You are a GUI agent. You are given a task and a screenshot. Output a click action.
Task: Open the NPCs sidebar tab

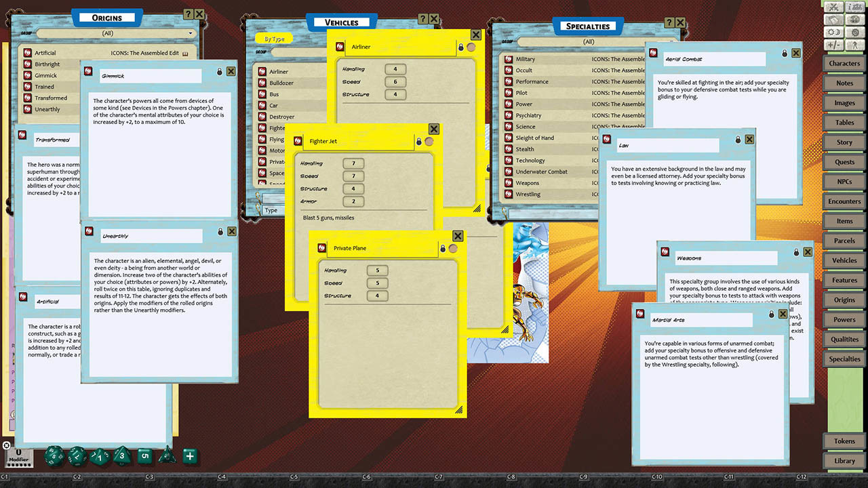pyautogui.click(x=844, y=182)
